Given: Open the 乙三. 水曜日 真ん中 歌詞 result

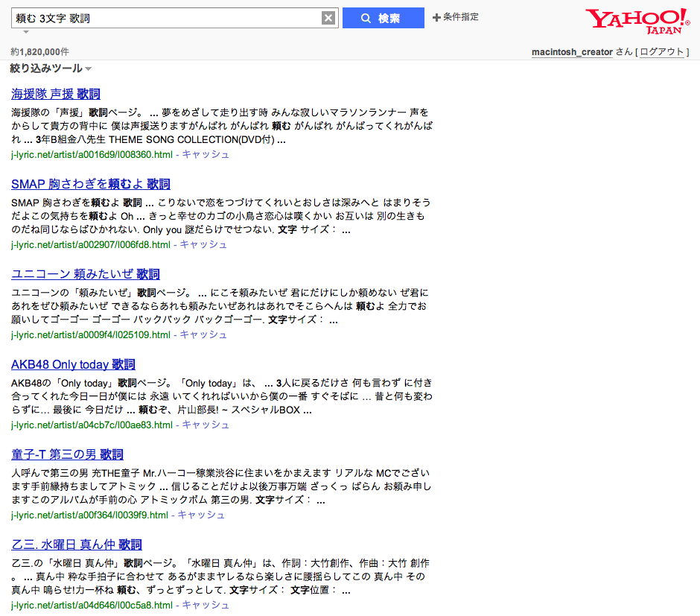Looking at the screenshot, I should click(x=77, y=545).
